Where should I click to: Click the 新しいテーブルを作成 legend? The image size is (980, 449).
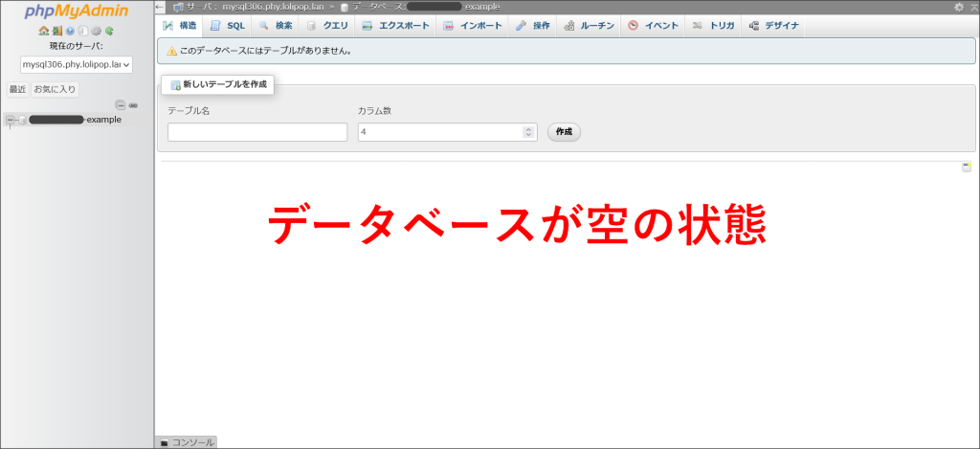point(217,84)
